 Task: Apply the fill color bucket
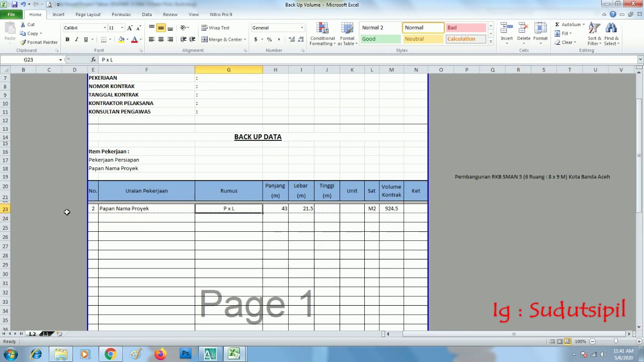121,39
